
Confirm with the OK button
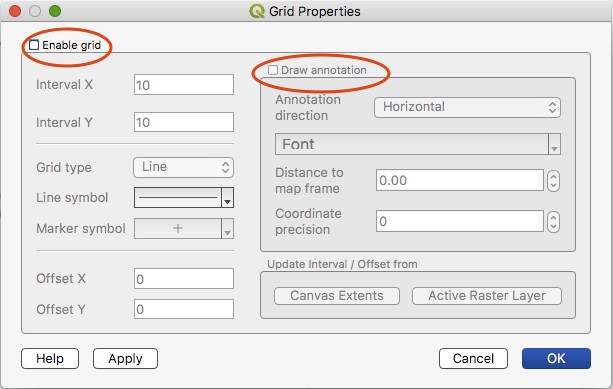[x=556, y=359]
